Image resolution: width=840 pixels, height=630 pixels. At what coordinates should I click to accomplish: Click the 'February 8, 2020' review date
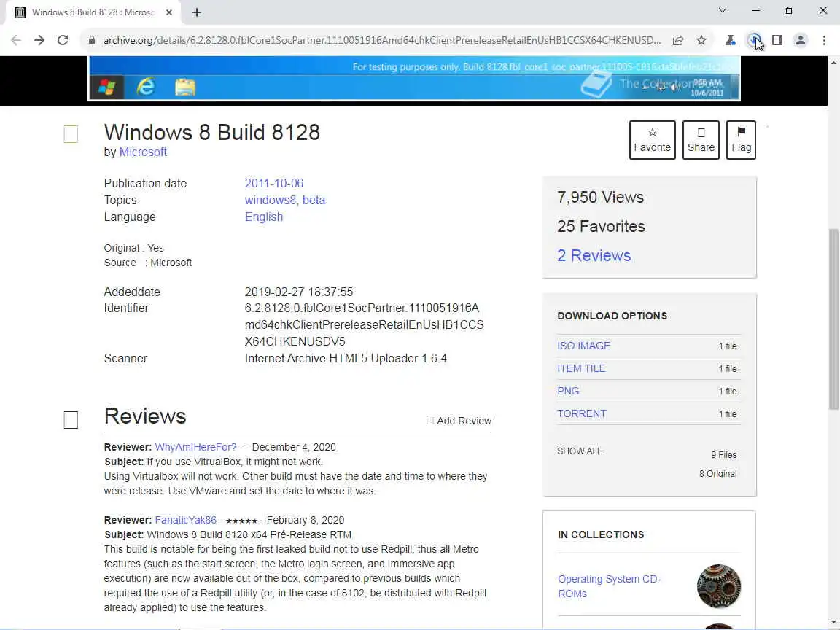pos(306,520)
